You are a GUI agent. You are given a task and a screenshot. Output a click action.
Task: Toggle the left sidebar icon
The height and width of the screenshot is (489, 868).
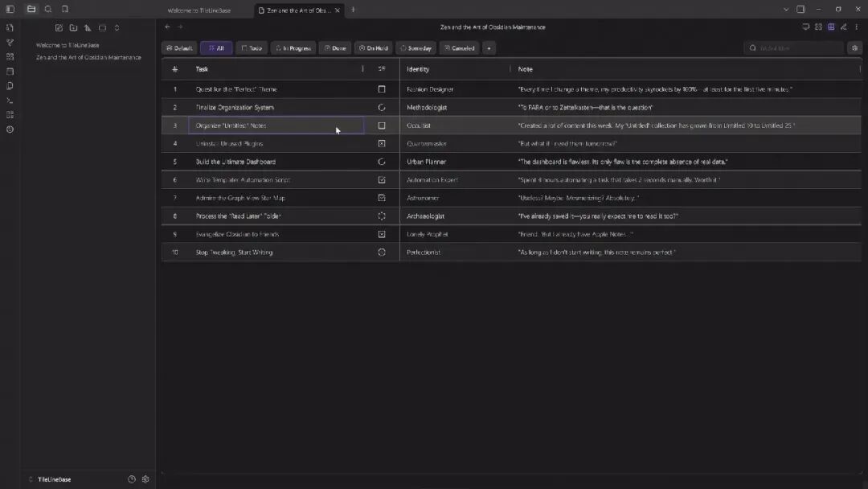10,10
